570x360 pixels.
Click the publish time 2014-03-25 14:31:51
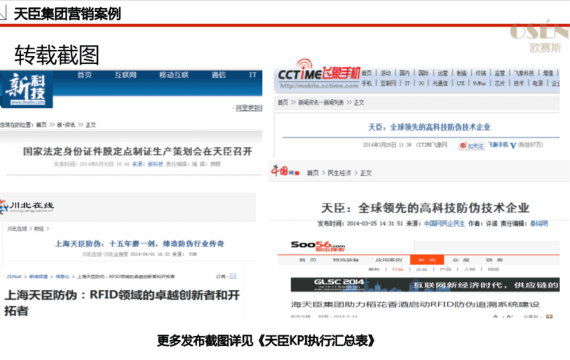[x=375, y=223]
